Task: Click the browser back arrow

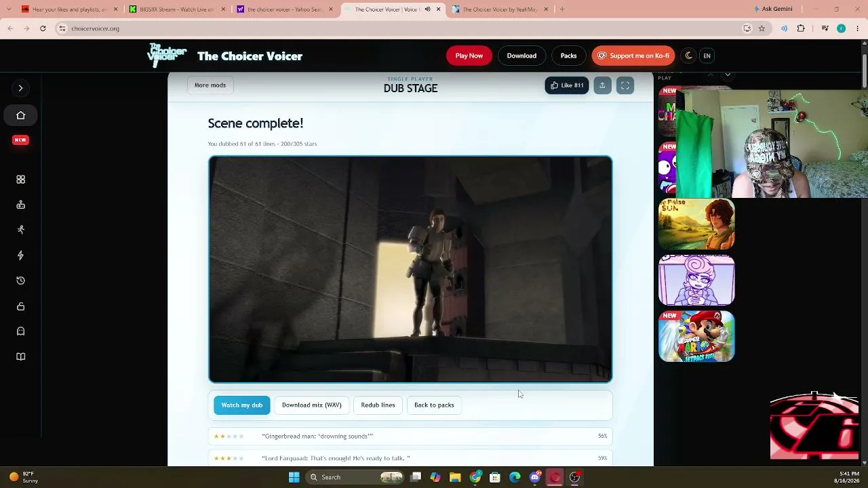Action: coord(10,28)
